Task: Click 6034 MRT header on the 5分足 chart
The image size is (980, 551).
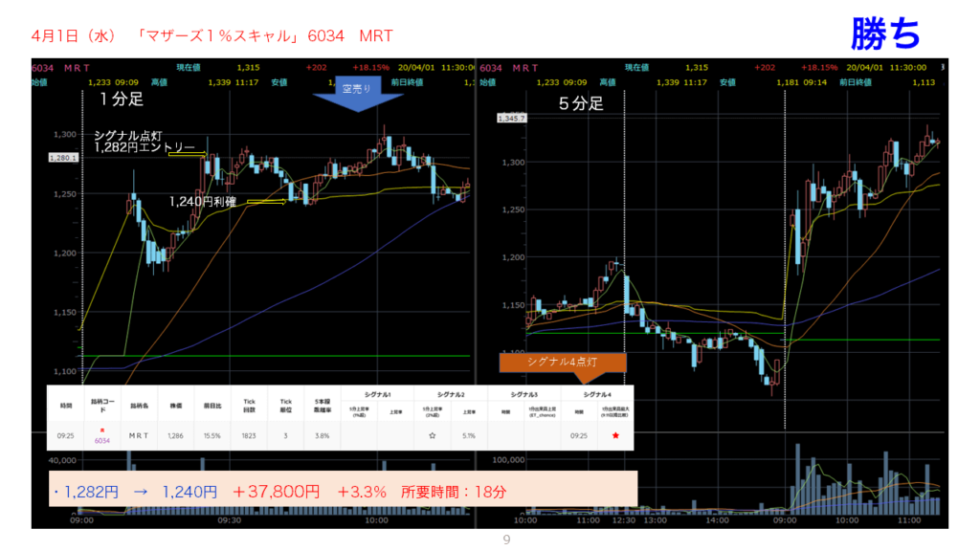Action: [x=509, y=68]
